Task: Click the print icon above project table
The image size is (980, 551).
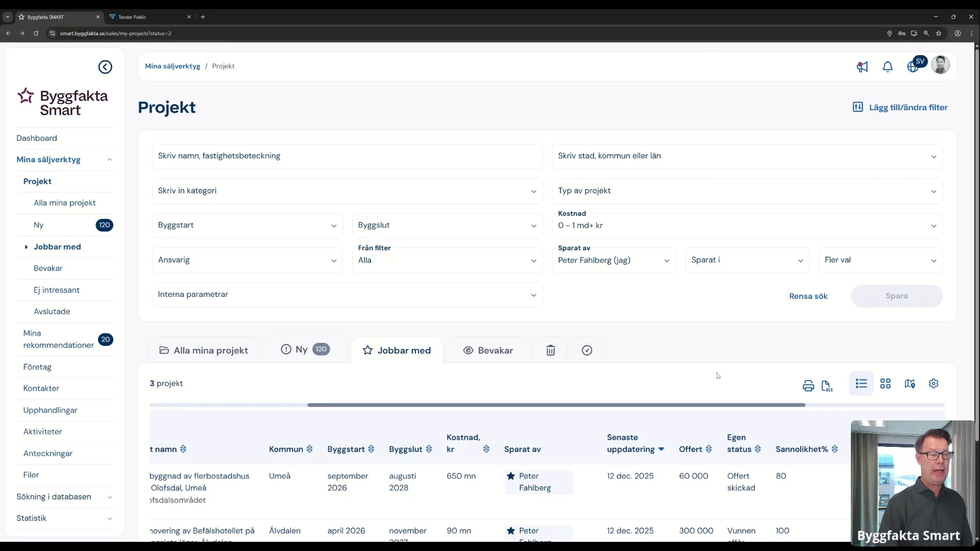Action: click(808, 386)
